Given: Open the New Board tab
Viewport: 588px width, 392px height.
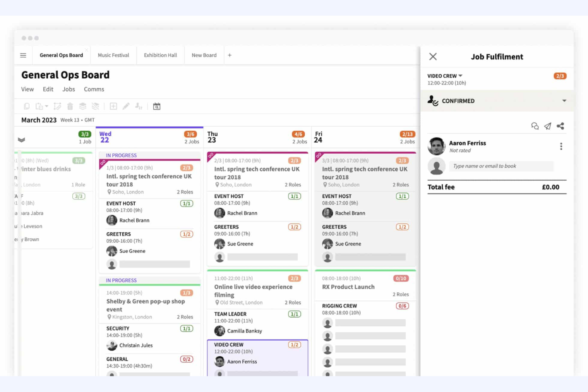Looking at the screenshot, I should coord(204,55).
